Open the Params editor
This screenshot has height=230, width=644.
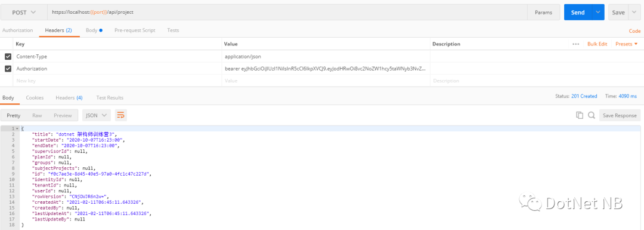pyautogui.click(x=543, y=13)
